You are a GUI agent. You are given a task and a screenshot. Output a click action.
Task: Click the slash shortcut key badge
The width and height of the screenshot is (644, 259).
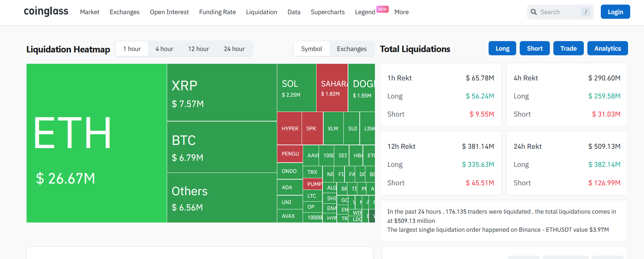tap(586, 12)
